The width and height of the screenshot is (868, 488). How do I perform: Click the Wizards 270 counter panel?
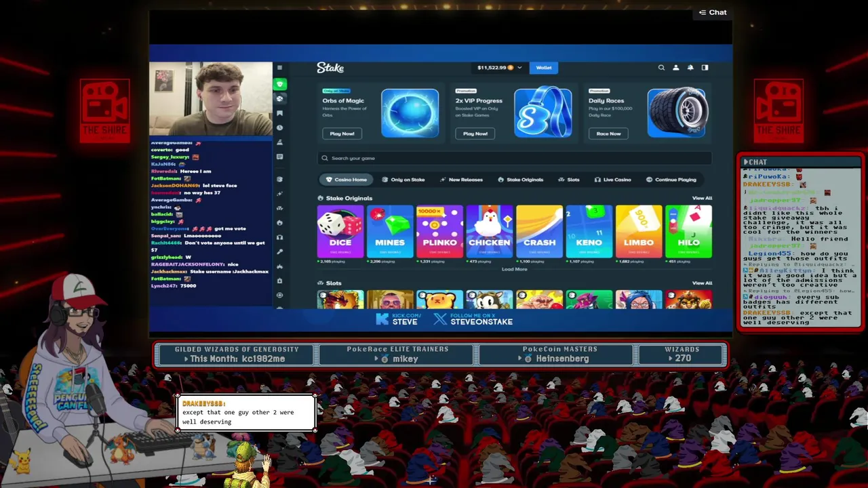pos(682,354)
